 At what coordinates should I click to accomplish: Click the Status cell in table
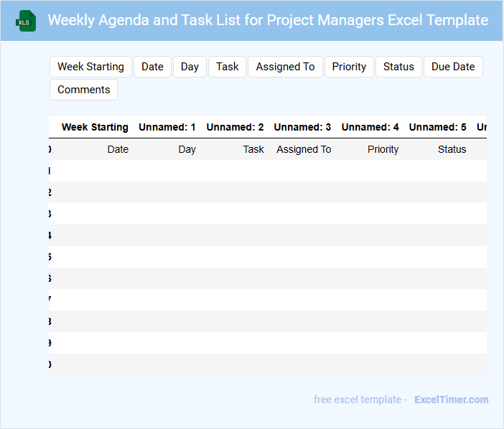pos(452,149)
